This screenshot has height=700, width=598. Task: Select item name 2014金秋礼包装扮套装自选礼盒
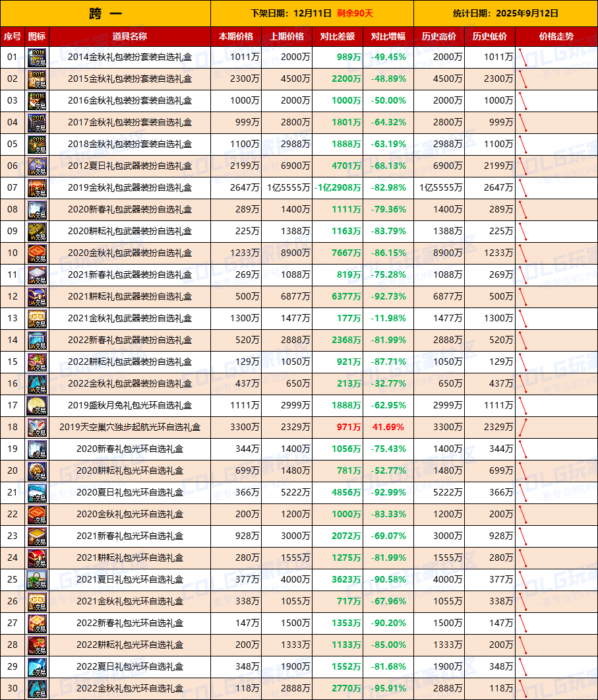130,57
